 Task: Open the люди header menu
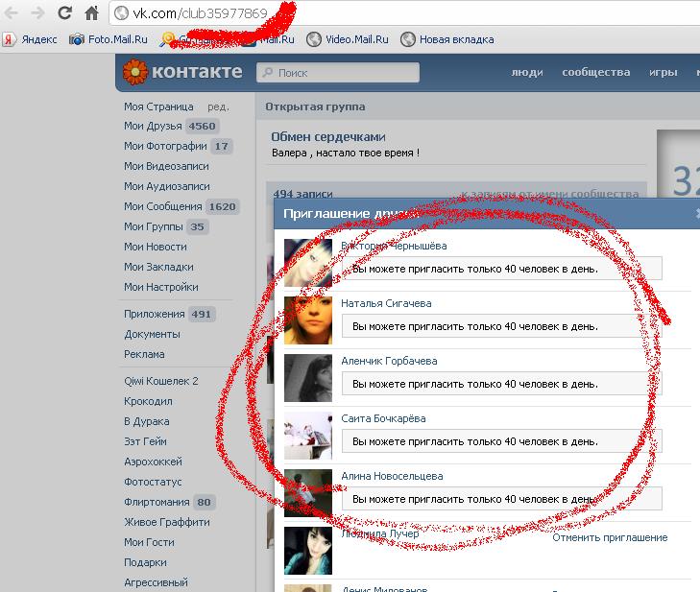click(527, 72)
